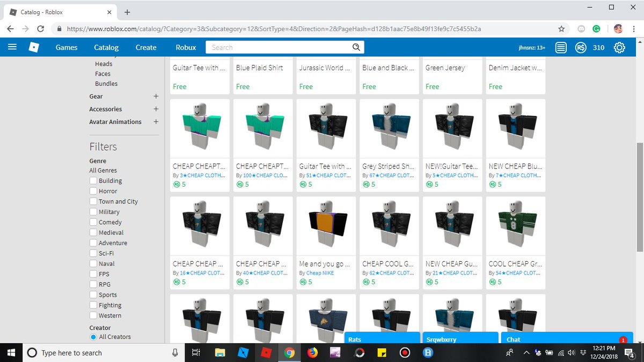The width and height of the screenshot is (644, 362).
Task: Click the 310 Robux balance
Action: (x=598, y=47)
